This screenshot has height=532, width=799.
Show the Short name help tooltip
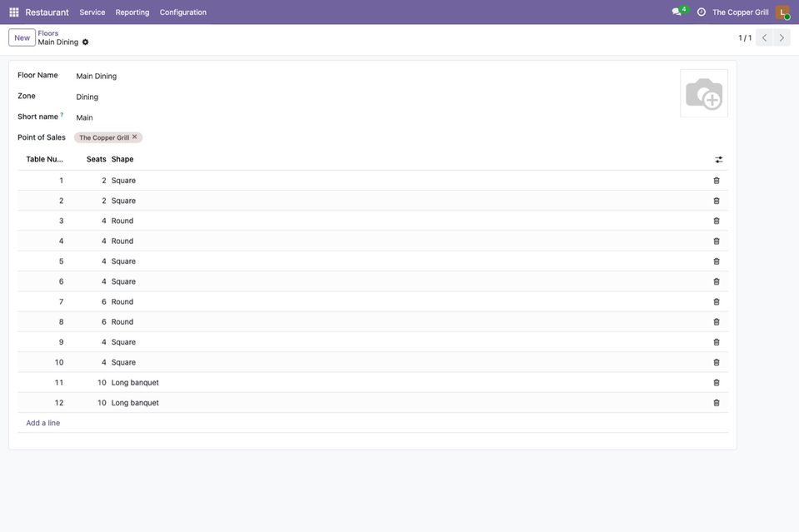coord(62,115)
